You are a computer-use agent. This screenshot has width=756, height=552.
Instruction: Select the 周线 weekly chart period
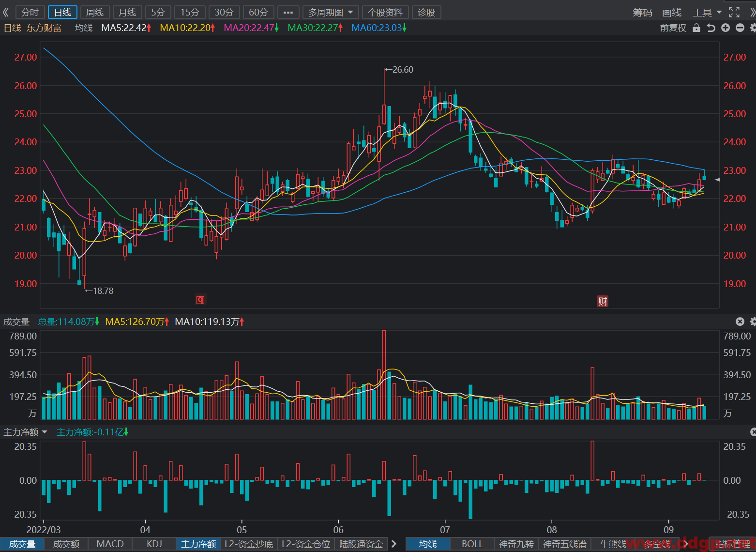[x=95, y=12]
